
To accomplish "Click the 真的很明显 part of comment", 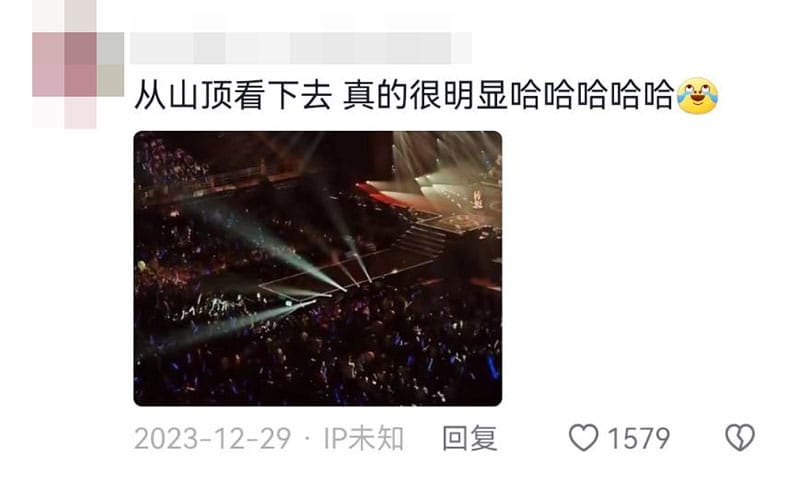I will 425,95.
